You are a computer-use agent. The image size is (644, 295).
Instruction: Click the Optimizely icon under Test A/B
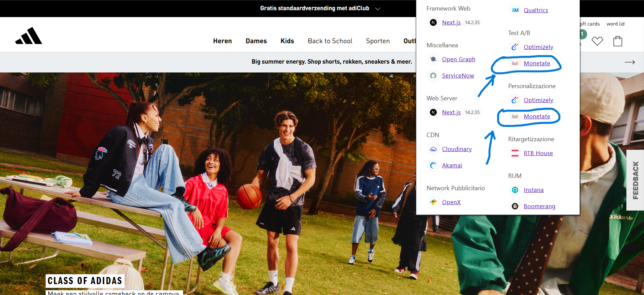point(515,47)
